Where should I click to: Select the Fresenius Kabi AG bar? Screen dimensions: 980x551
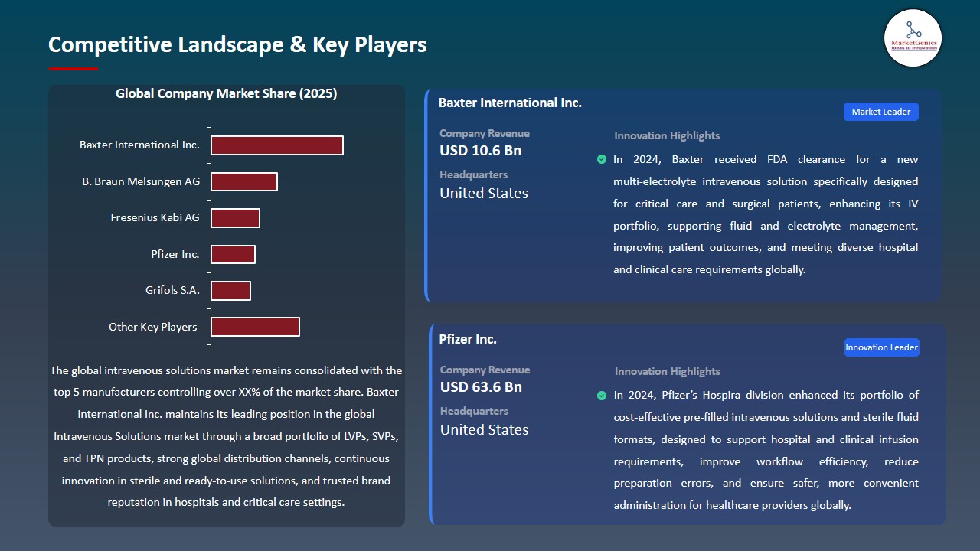click(236, 217)
